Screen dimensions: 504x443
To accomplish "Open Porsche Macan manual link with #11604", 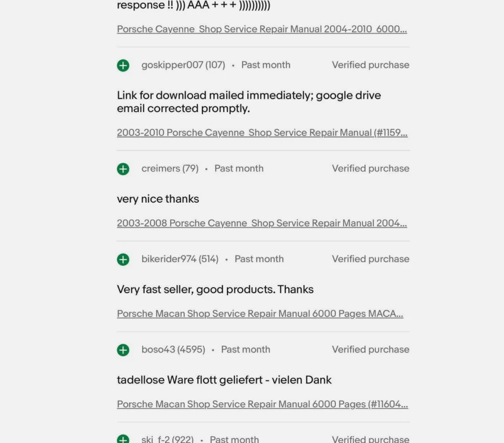I will pos(262,404).
